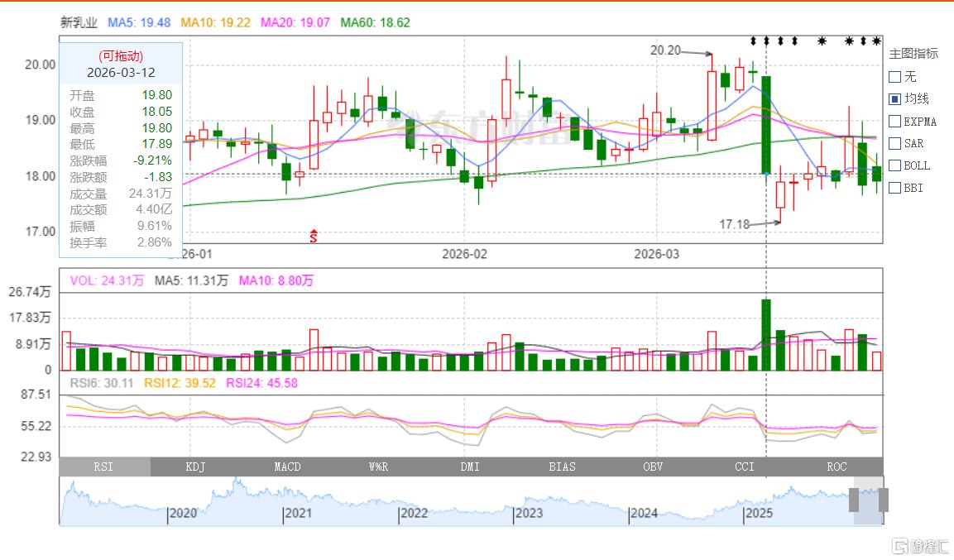The image size is (954, 560).
Task: Click the MA60: 18.62 legend label
Action: pos(376,22)
